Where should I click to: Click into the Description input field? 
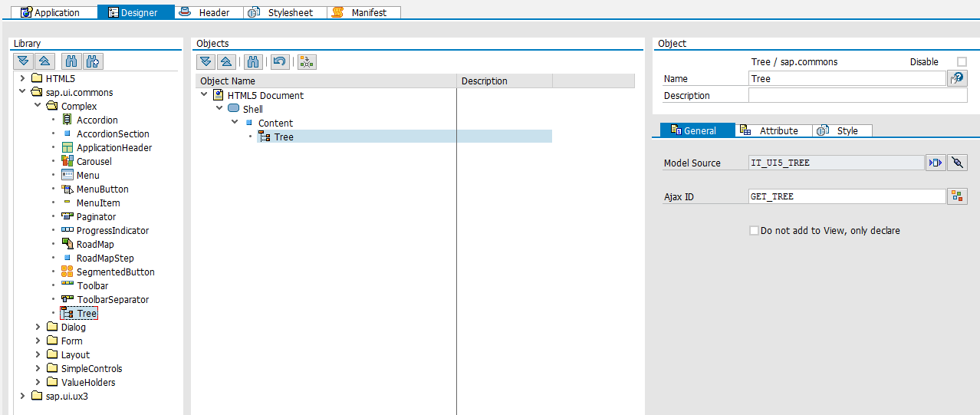pos(857,96)
